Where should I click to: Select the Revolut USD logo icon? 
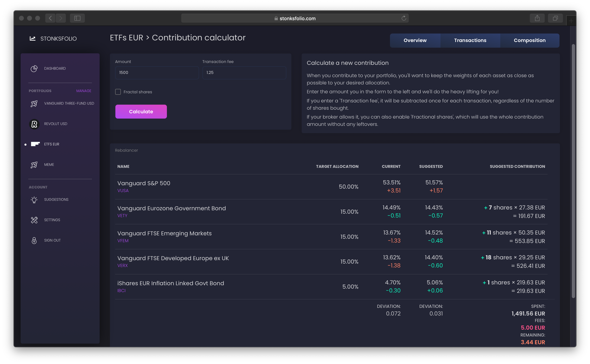coord(34,124)
